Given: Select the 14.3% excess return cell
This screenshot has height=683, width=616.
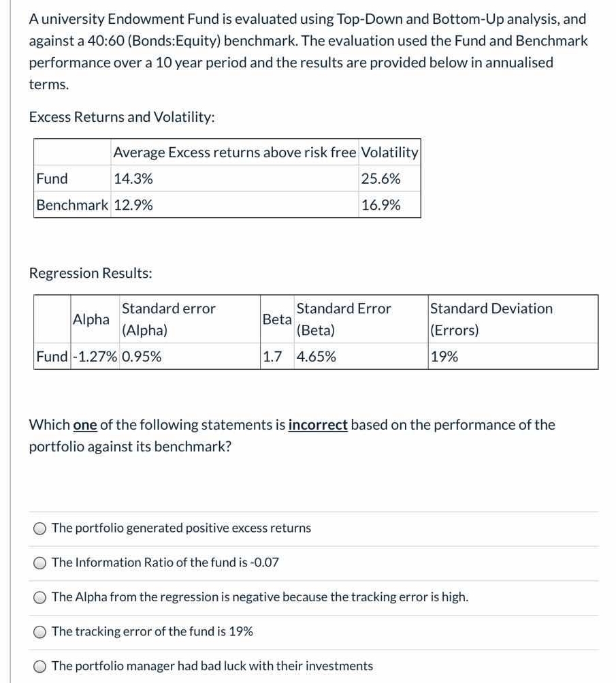Looking at the screenshot, I should tap(132, 178).
